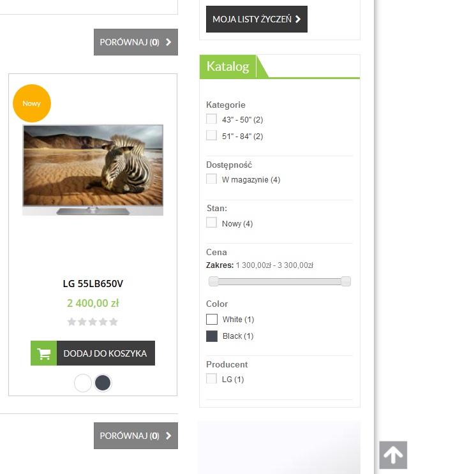476x474 pixels.
Task: Choose the White color filter swatch
Action: [x=212, y=319]
